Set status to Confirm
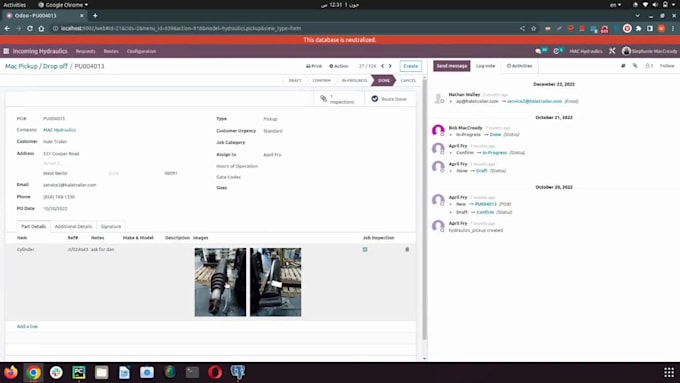Image resolution: width=680 pixels, height=383 pixels. pyautogui.click(x=321, y=81)
